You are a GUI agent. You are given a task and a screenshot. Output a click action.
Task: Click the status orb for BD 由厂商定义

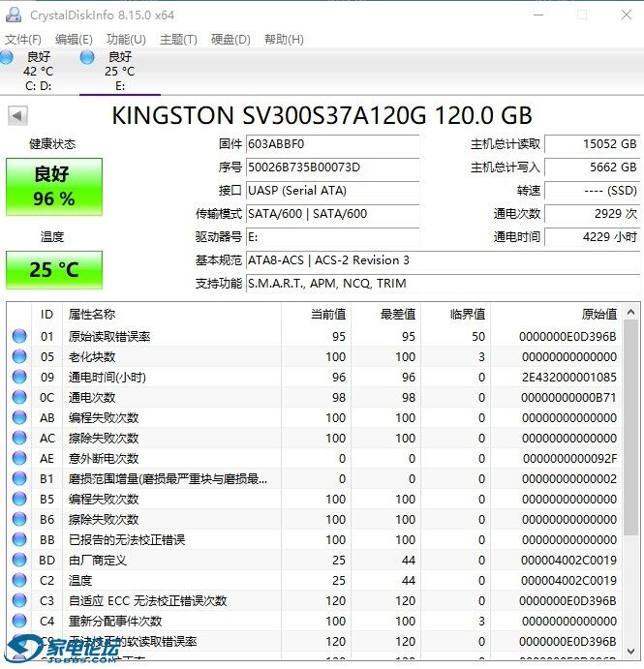point(19,560)
